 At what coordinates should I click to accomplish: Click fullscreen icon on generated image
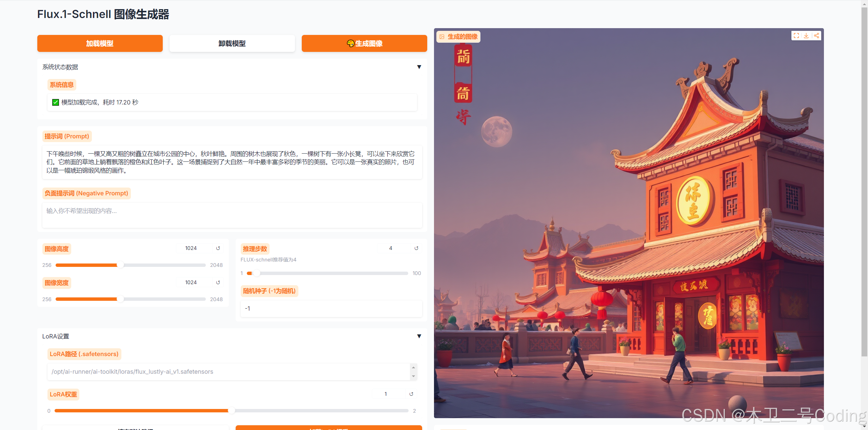[x=796, y=36]
